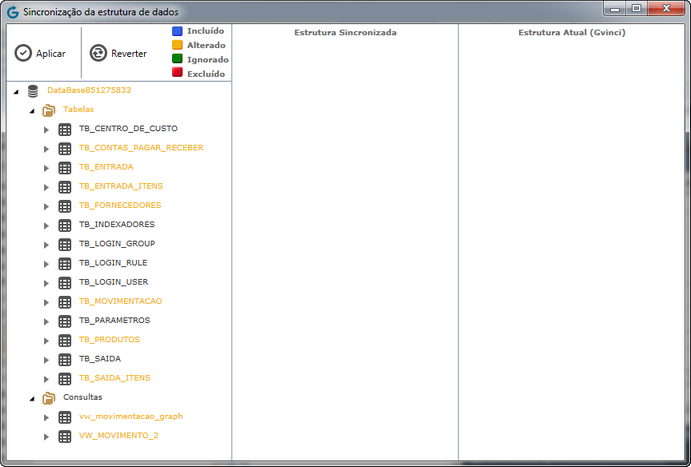
Task: Click the blue Incluído legend swatch
Action: 177,31
